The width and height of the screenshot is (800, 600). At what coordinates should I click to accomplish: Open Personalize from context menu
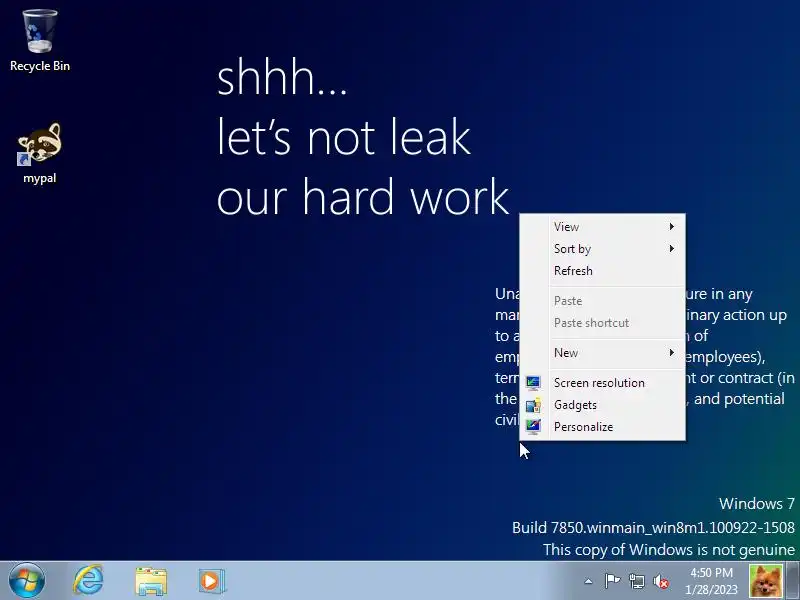(603, 427)
